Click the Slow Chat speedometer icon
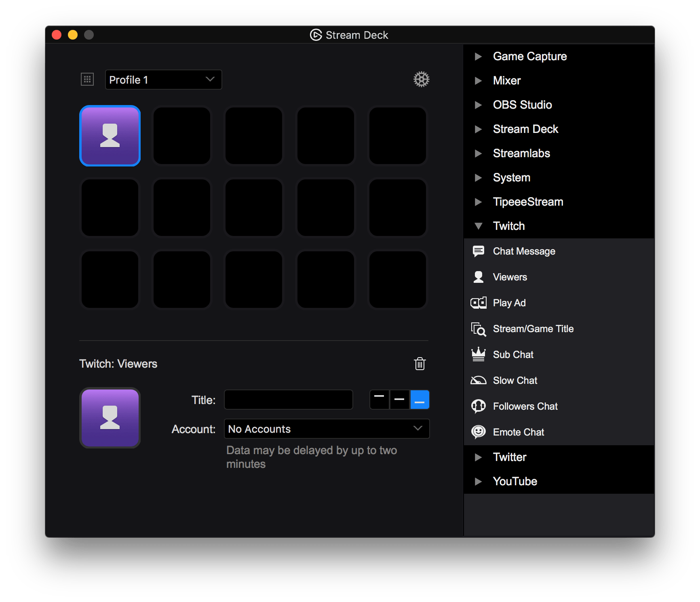The image size is (700, 602). pos(479,381)
